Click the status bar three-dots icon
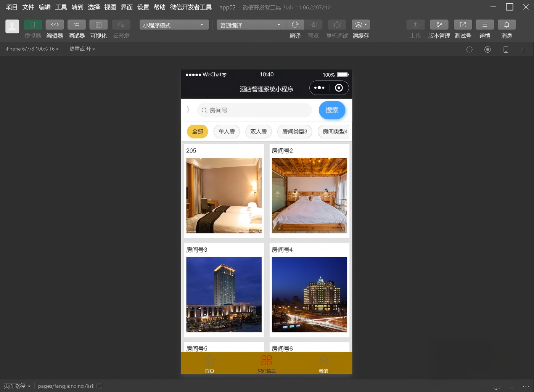This screenshot has height=392, width=534. point(526,386)
